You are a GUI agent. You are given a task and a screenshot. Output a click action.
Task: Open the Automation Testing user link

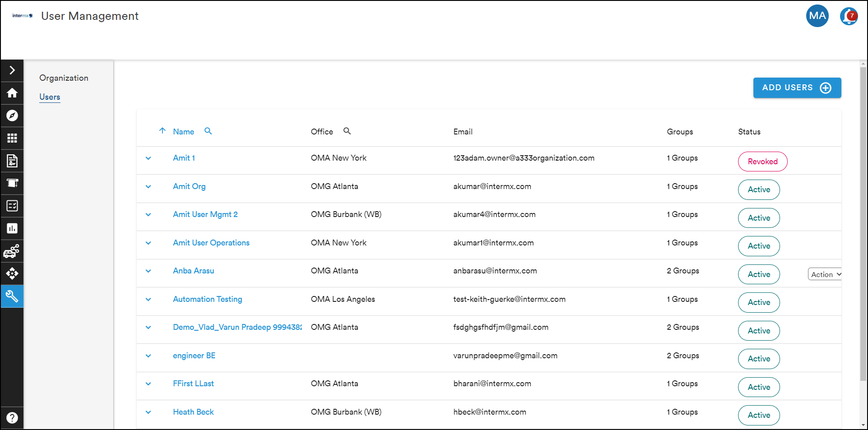208,299
